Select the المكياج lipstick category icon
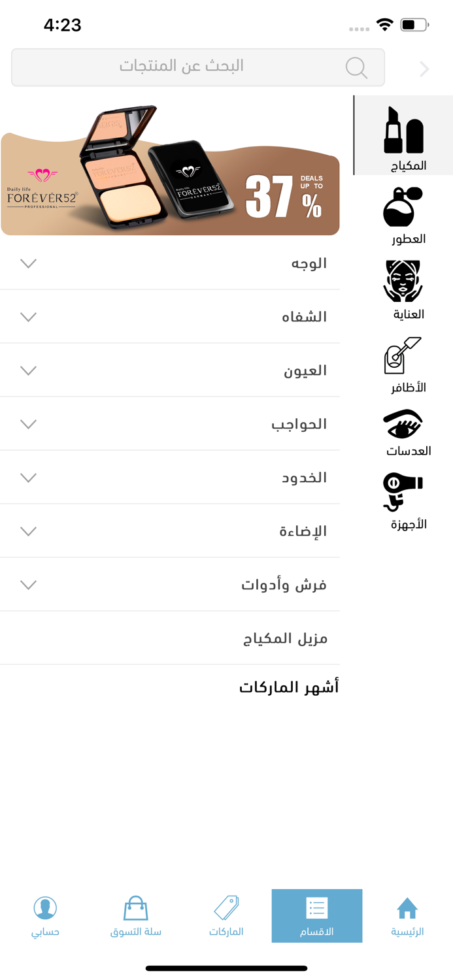453x980 pixels. [403, 134]
